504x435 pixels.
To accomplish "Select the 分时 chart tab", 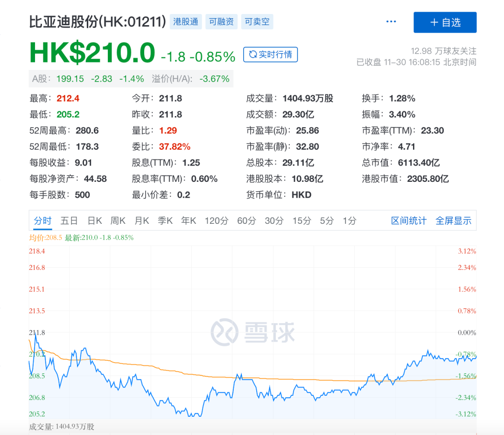I will [42, 221].
